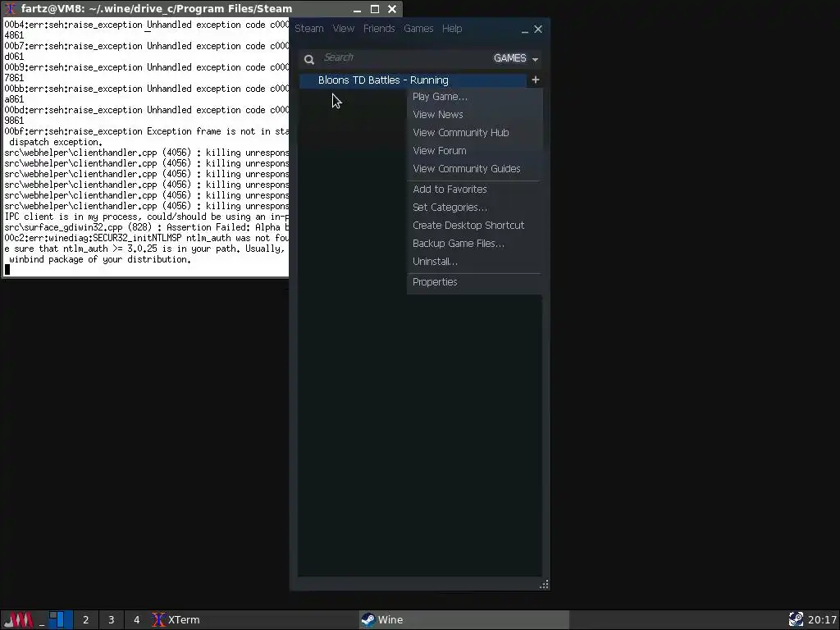Image resolution: width=840 pixels, height=630 pixels.
Task: Open the Friends menu
Action: point(379,29)
